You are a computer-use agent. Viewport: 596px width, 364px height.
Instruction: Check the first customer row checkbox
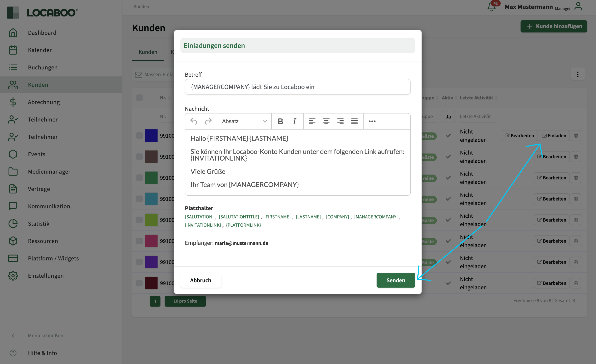coord(139,136)
